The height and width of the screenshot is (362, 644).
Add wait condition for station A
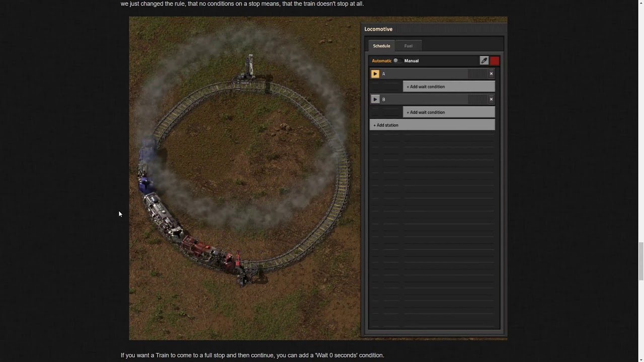point(449,87)
